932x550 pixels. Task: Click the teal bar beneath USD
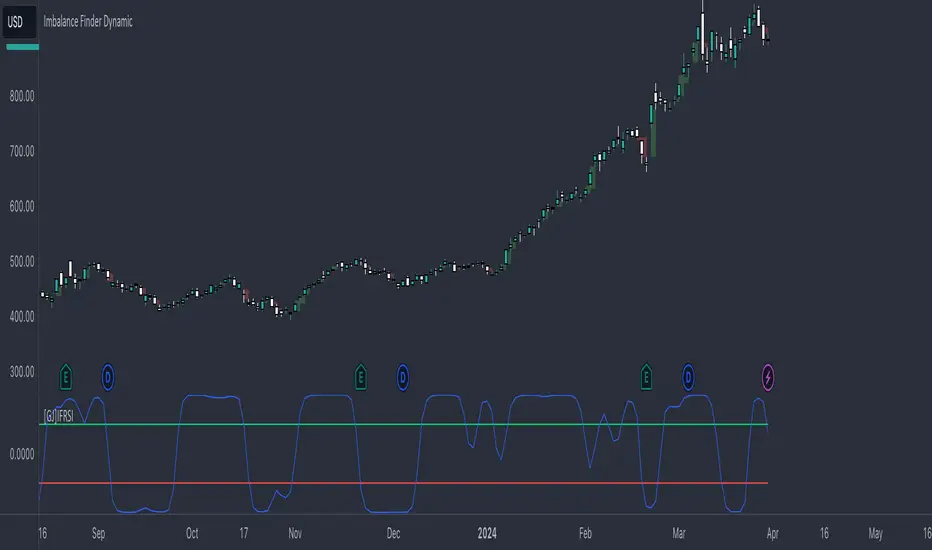click(23, 47)
